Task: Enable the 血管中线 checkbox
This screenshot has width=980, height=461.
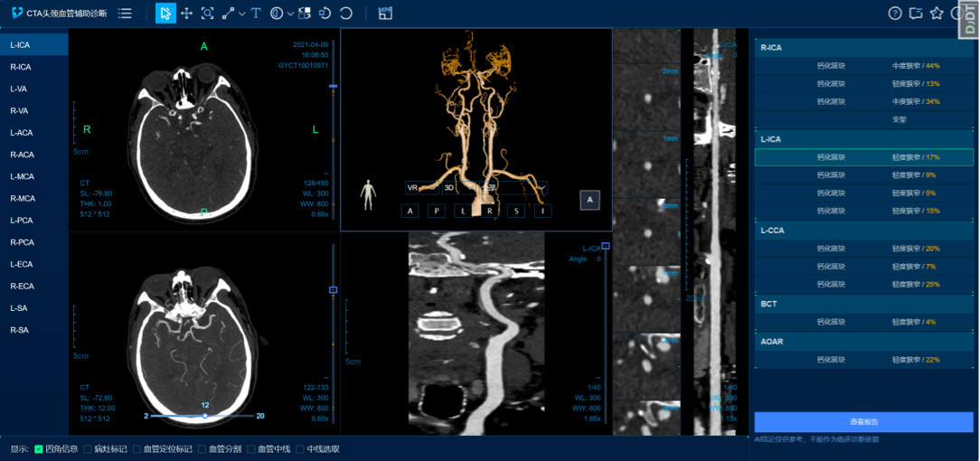Action: pos(250,448)
